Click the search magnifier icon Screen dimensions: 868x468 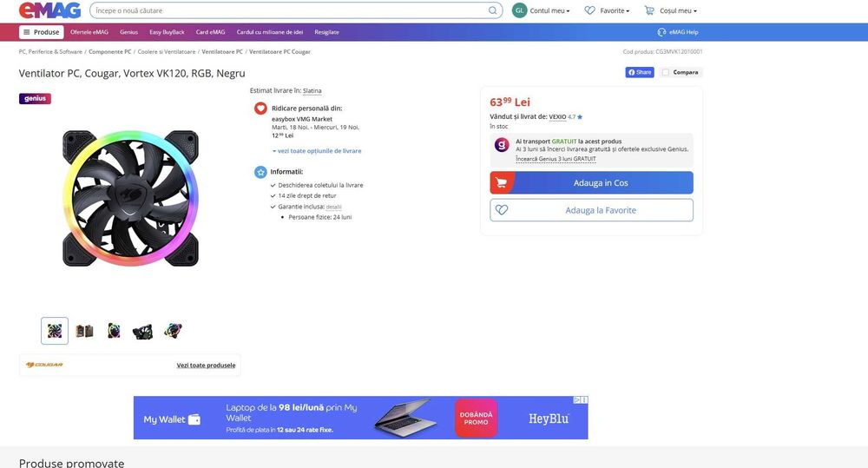pos(492,10)
